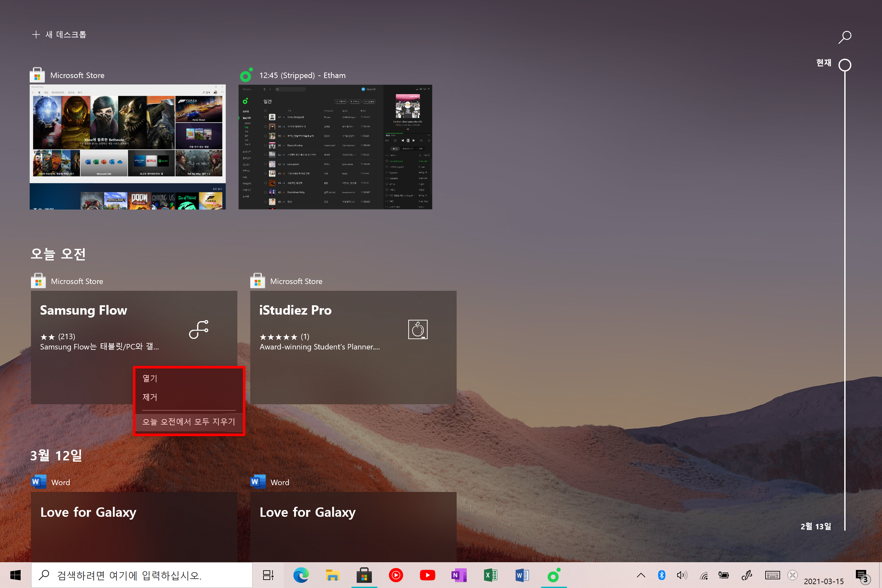Open the iStudiez Pro activity card

353,347
